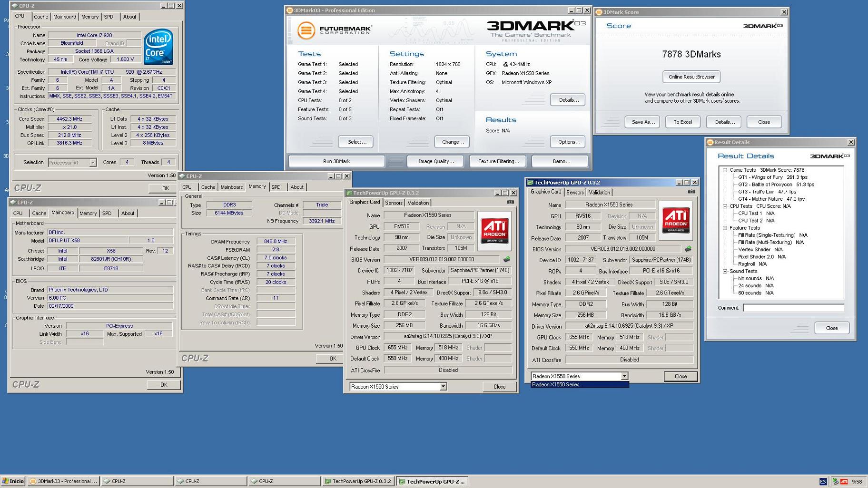Select highlighted Radeon X1550 Series list option
Image resolution: width=868 pixels, height=488 pixels.
580,384
